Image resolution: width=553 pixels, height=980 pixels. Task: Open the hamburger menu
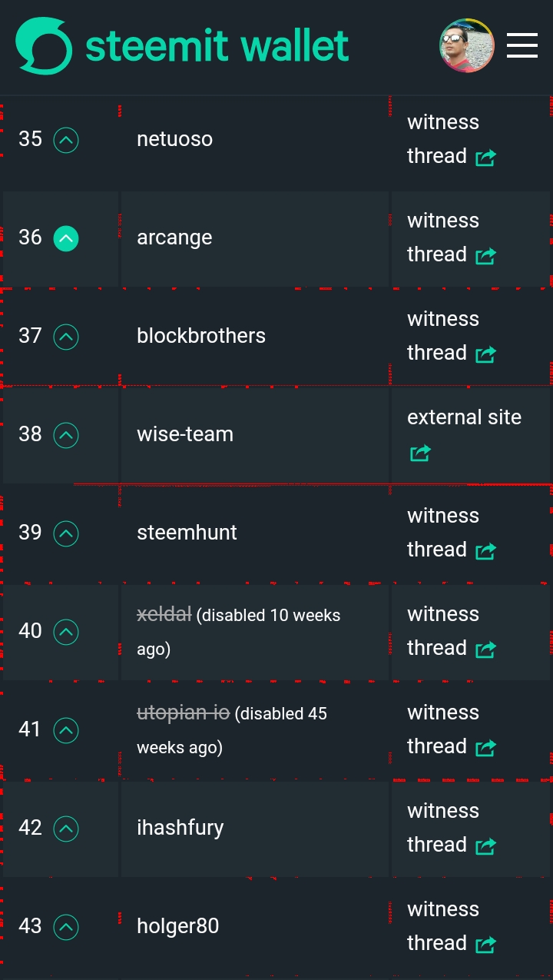pos(522,45)
